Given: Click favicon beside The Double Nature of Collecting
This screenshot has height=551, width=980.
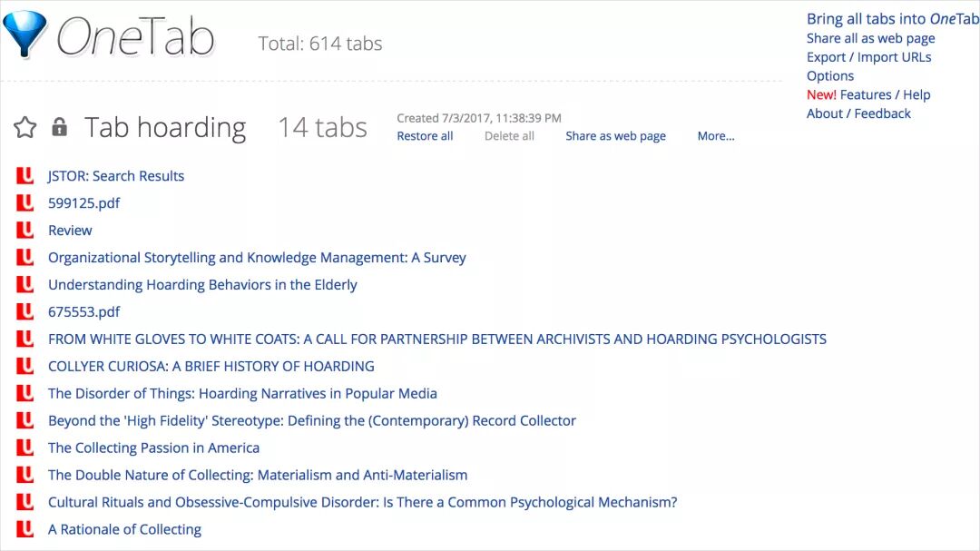Looking at the screenshot, I should click(25, 475).
